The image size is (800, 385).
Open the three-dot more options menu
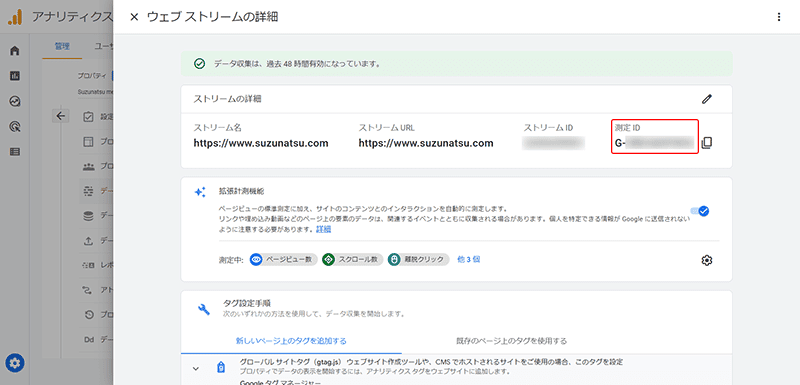point(779,17)
